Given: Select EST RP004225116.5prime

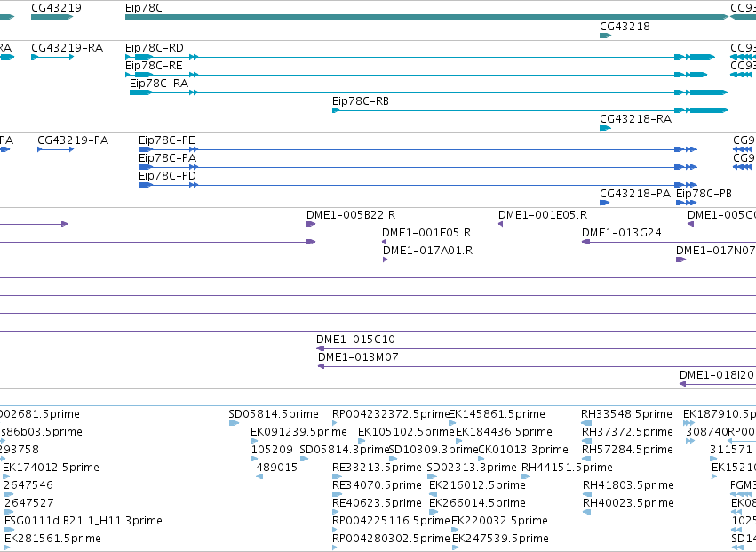Looking at the screenshot, I should tap(335, 530).
